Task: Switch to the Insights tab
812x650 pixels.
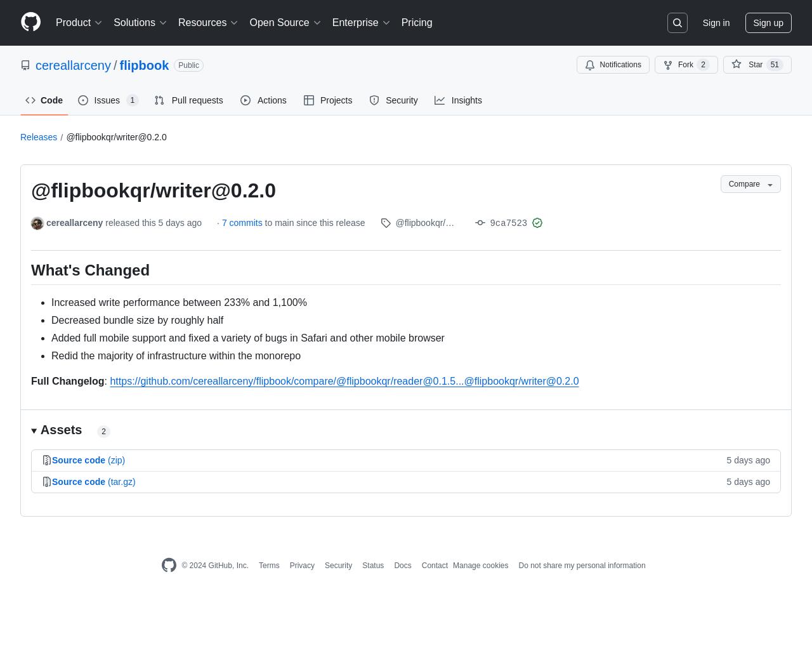Action: point(458,100)
